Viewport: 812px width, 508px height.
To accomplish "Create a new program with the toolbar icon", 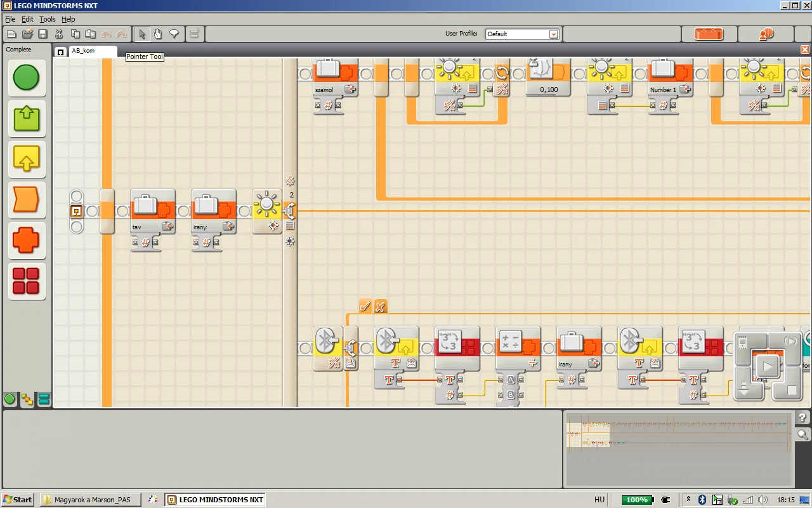I will tap(11, 34).
